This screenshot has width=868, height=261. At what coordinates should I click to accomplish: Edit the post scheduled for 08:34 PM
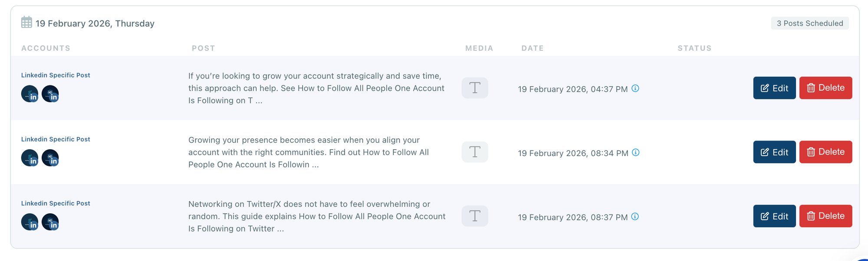click(x=774, y=152)
